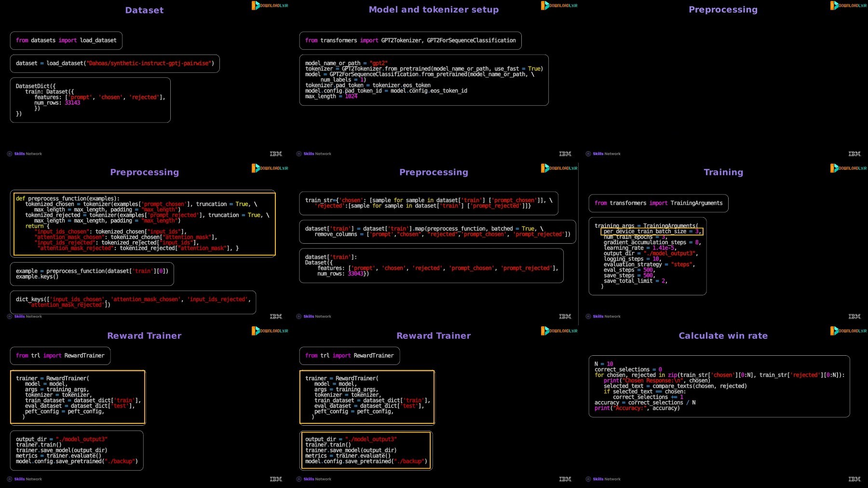
Task: Click the 'save_total_limit = 2' line
Action: click(x=635, y=281)
